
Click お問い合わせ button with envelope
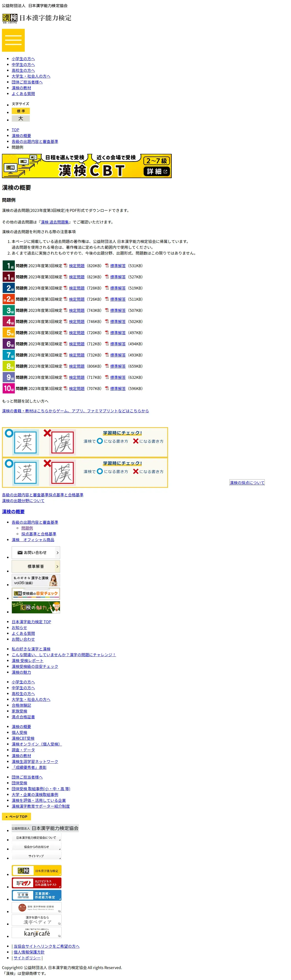pyautogui.click(x=36, y=553)
